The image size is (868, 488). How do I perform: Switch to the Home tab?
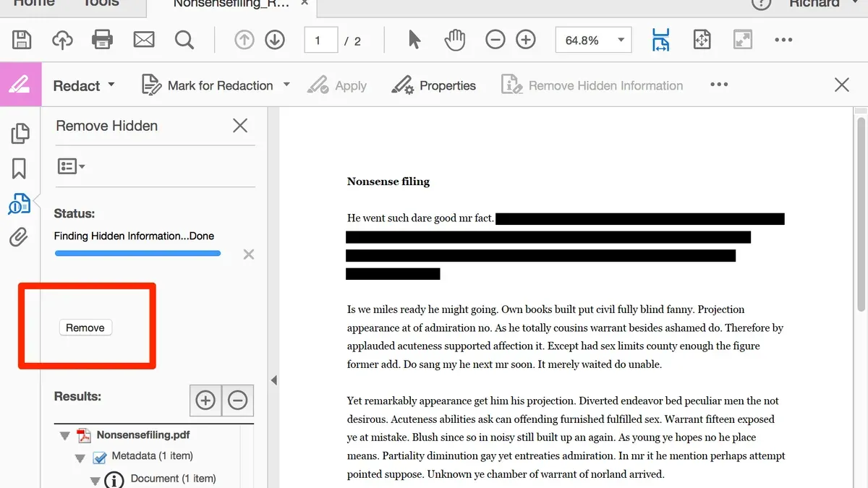point(34,4)
